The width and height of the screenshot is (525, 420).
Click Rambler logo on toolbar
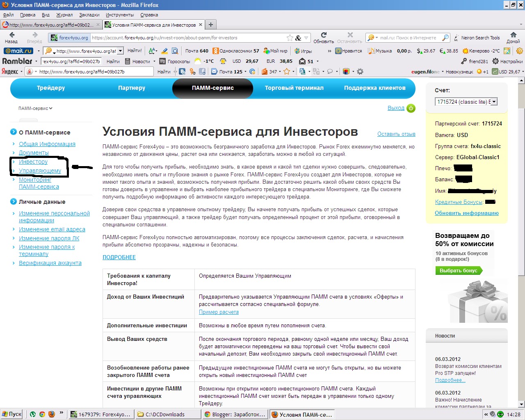pyautogui.click(x=17, y=61)
